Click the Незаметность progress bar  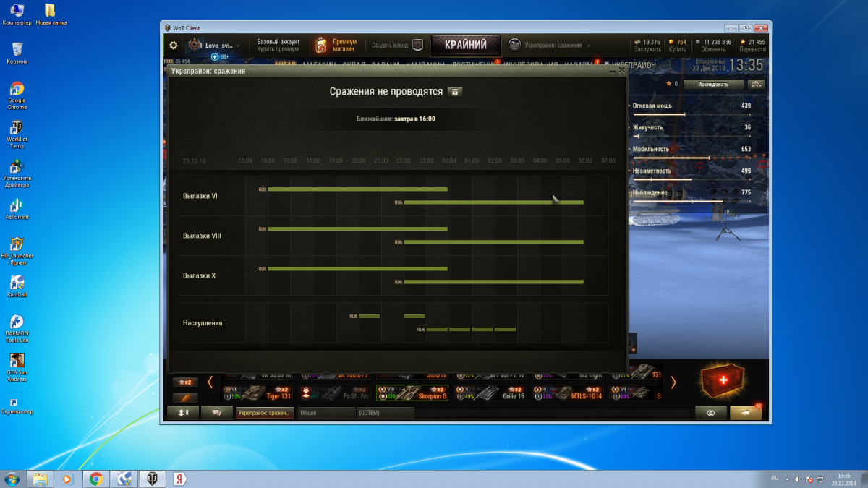(692, 179)
